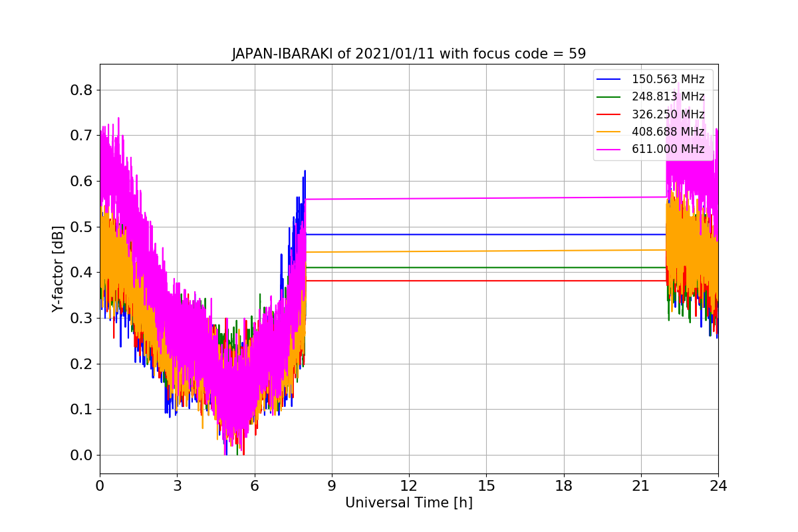This screenshot has height=532, width=798.
Task: Click the x-axis tick label 18
Action: (563, 485)
